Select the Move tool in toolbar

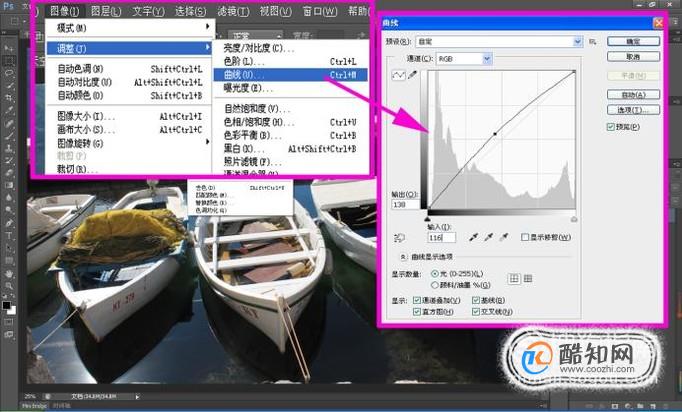point(9,47)
